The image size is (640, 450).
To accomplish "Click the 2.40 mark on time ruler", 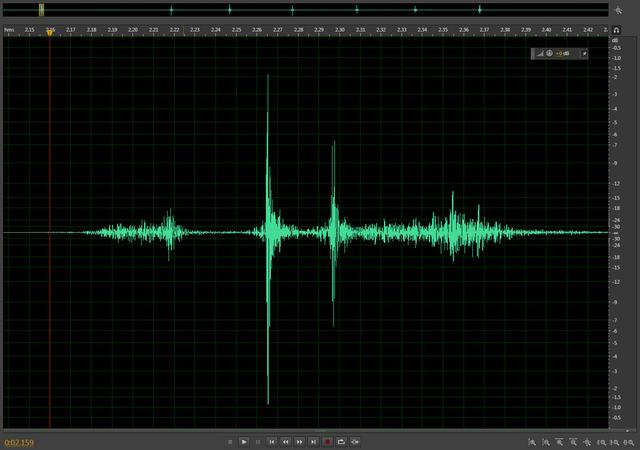I will [547, 30].
